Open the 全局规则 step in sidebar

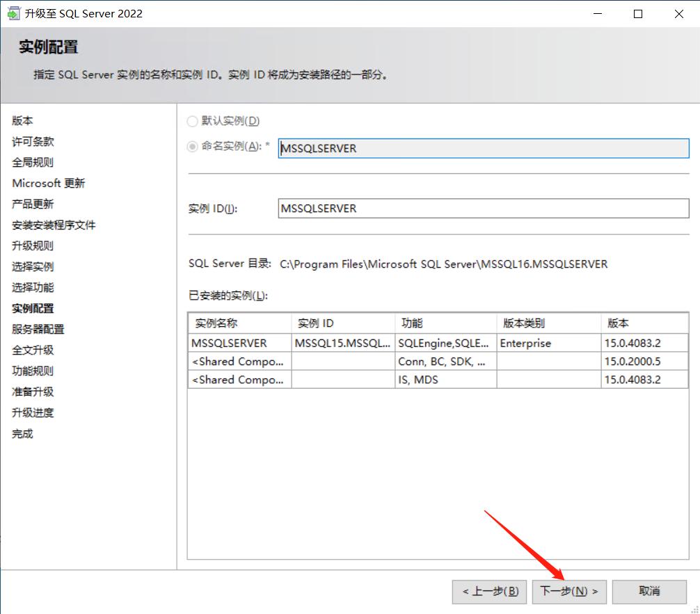pyautogui.click(x=33, y=163)
